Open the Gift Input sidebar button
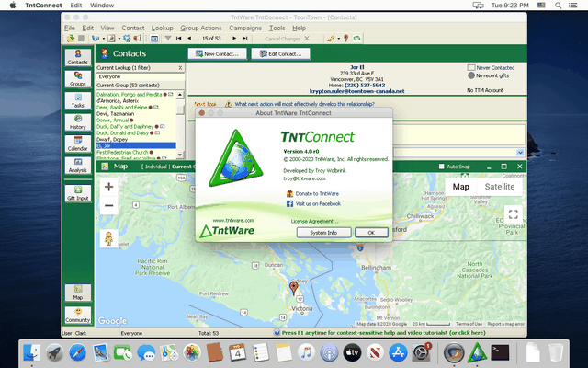 tap(77, 193)
